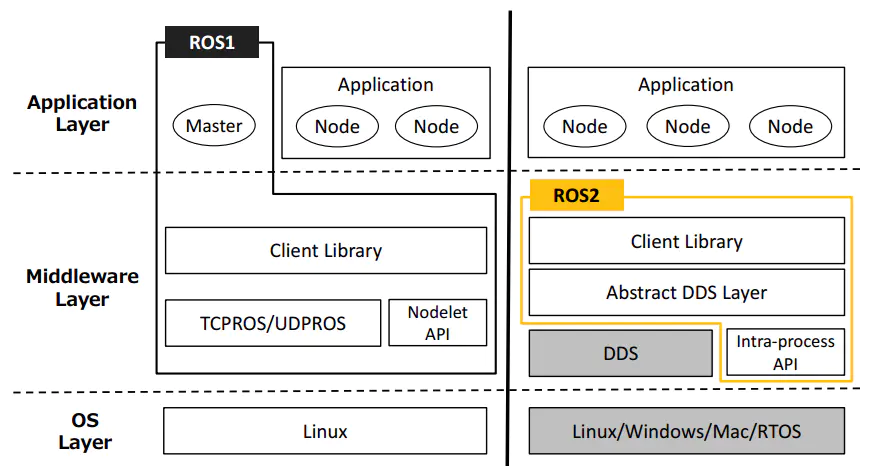Click the second Node in the ROS1 Application box
875x466 pixels.
436,126
